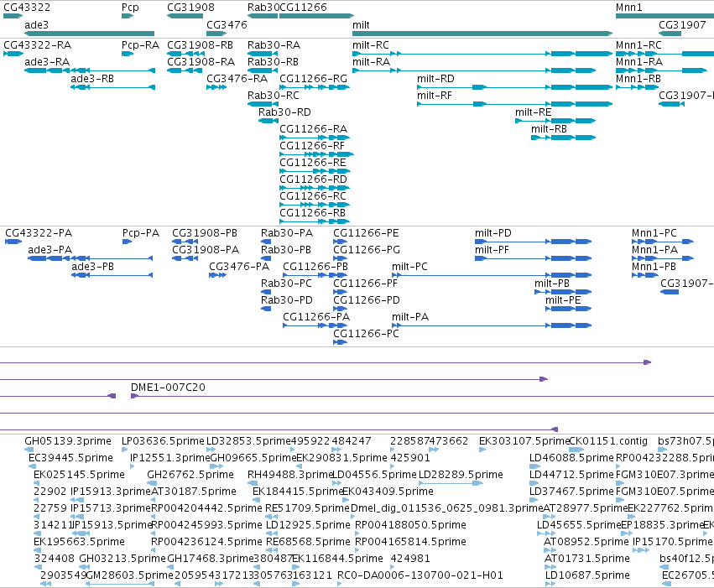Select transcript CG11266-RF
Image resolution: width=714 pixels, height=588 pixels.
coord(317,154)
